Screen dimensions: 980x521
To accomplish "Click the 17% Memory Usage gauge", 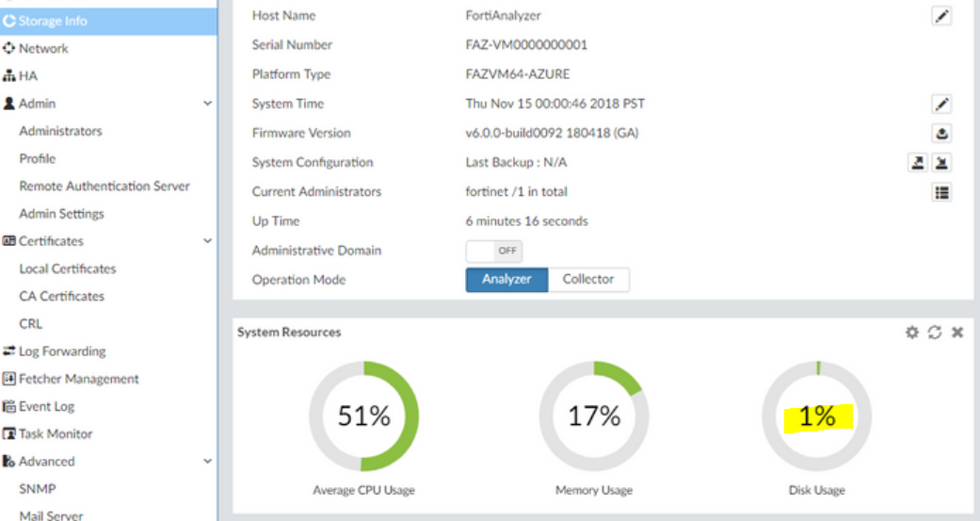I will [x=594, y=415].
